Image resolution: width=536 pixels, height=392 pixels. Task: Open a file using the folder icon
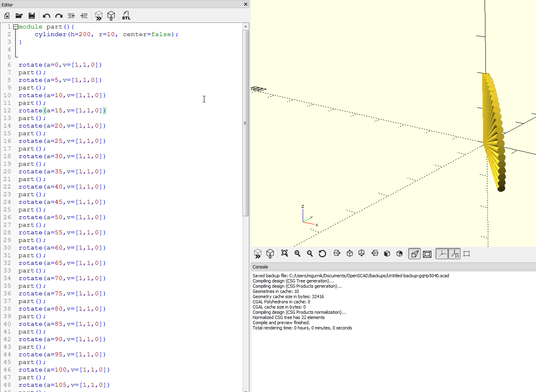pyautogui.click(x=19, y=16)
